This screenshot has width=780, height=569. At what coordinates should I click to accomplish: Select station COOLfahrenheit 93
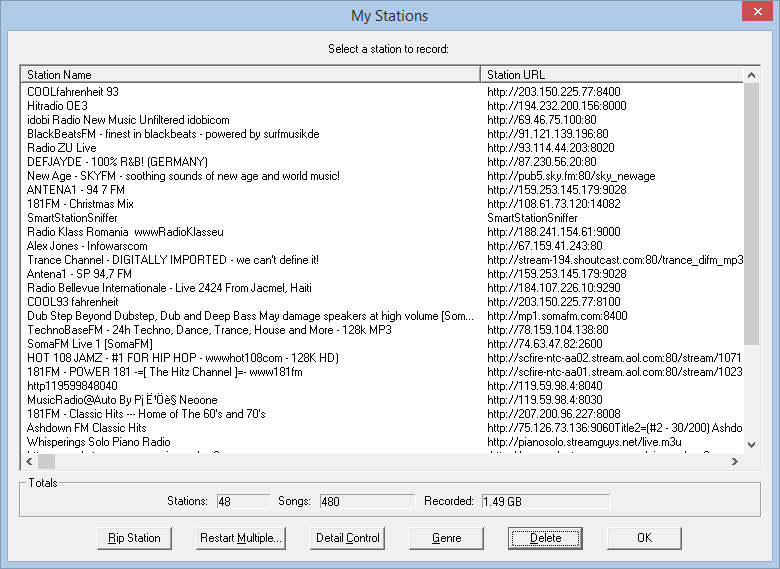tap(73, 92)
